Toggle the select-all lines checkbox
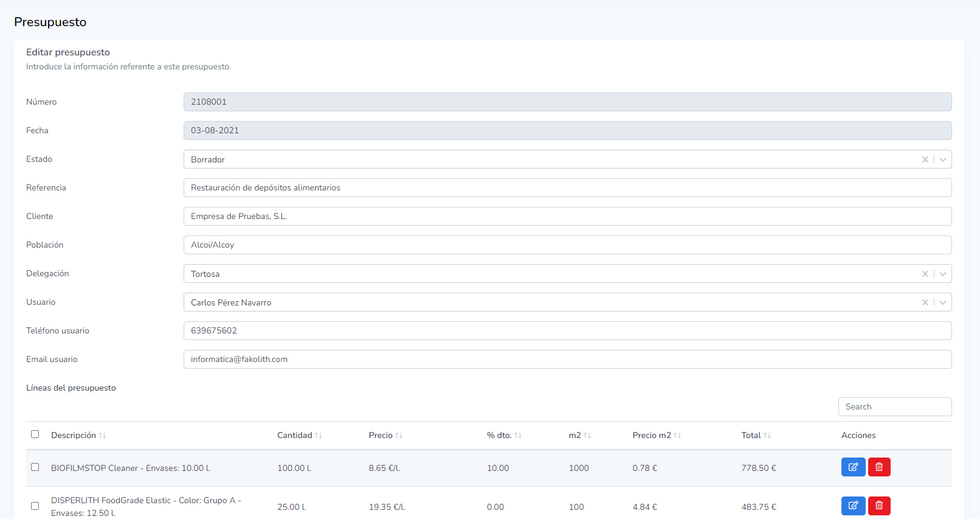The height and width of the screenshot is (519, 980). click(x=35, y=434)
